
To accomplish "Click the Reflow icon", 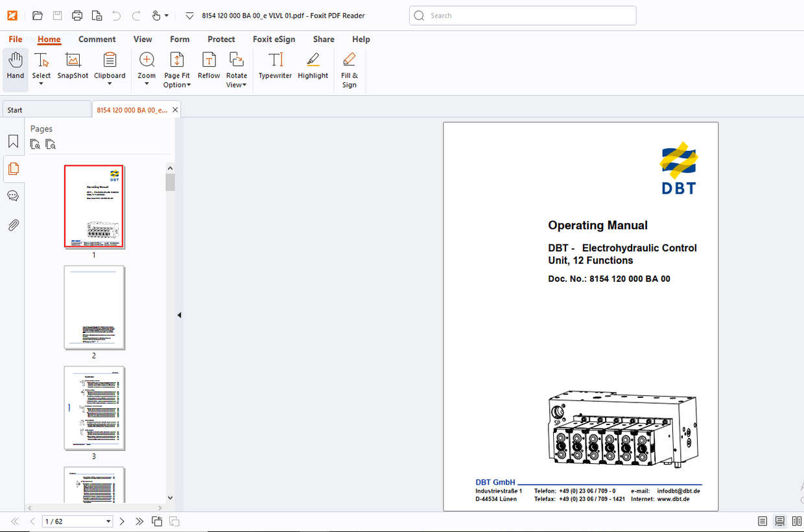I will (x=209, y=61).
